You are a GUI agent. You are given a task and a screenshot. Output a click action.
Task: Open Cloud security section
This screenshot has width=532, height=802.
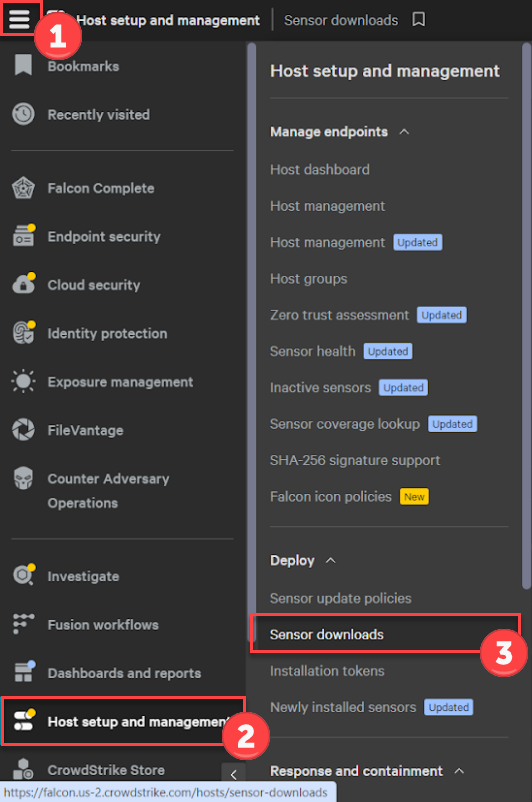click(x=94, y=285)
